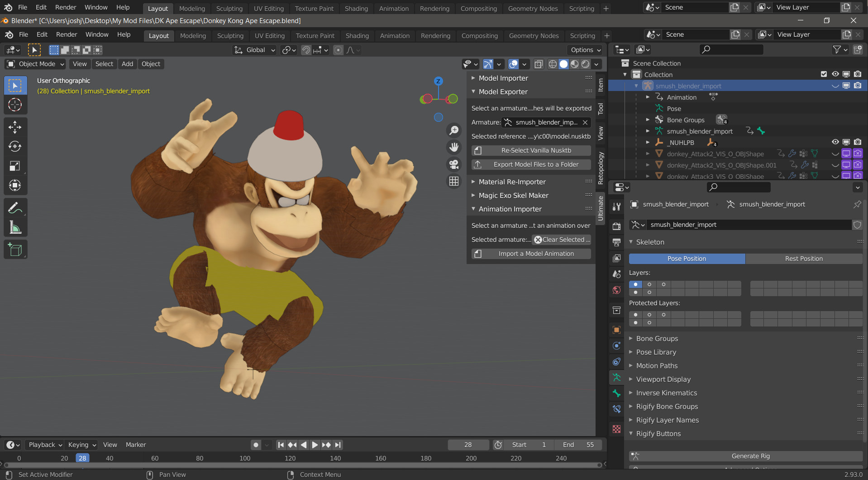Click Re-Select Vanilla Nusktb button
Screen dimensions: 868x480
click(x=531, y=150)
